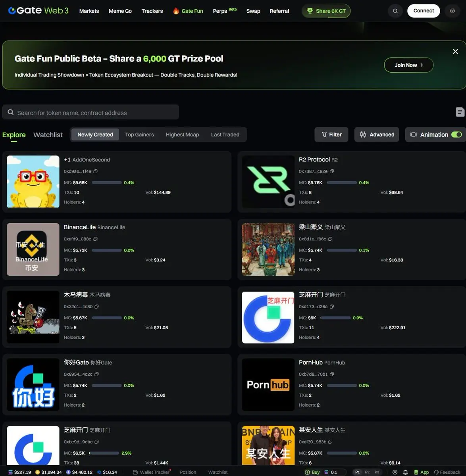Open Perps Beta page
The image size is (466, 476).
[225, 11]
